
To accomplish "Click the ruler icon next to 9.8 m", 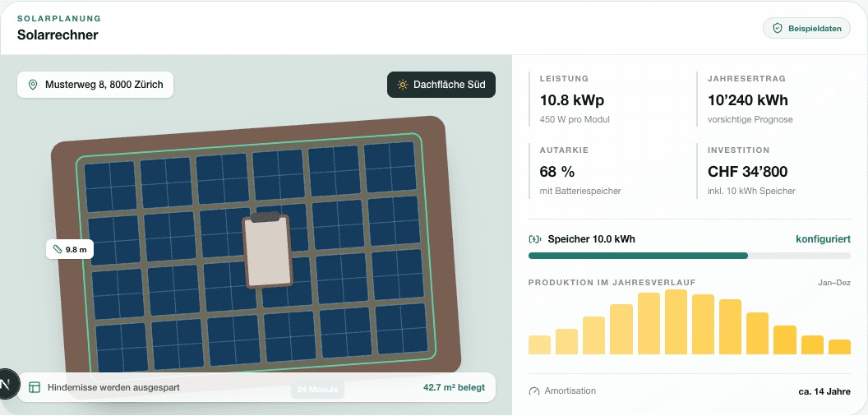I will [x=57, y=249].
